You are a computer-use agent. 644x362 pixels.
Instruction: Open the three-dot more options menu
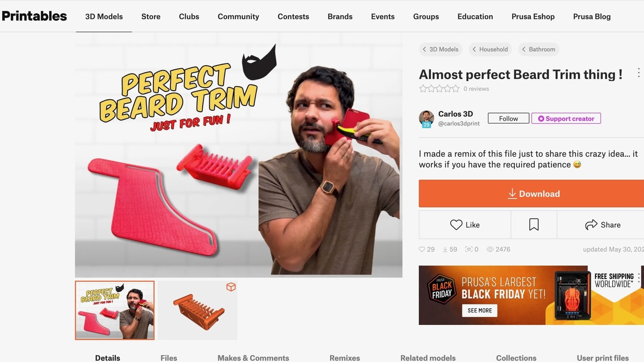638,73
